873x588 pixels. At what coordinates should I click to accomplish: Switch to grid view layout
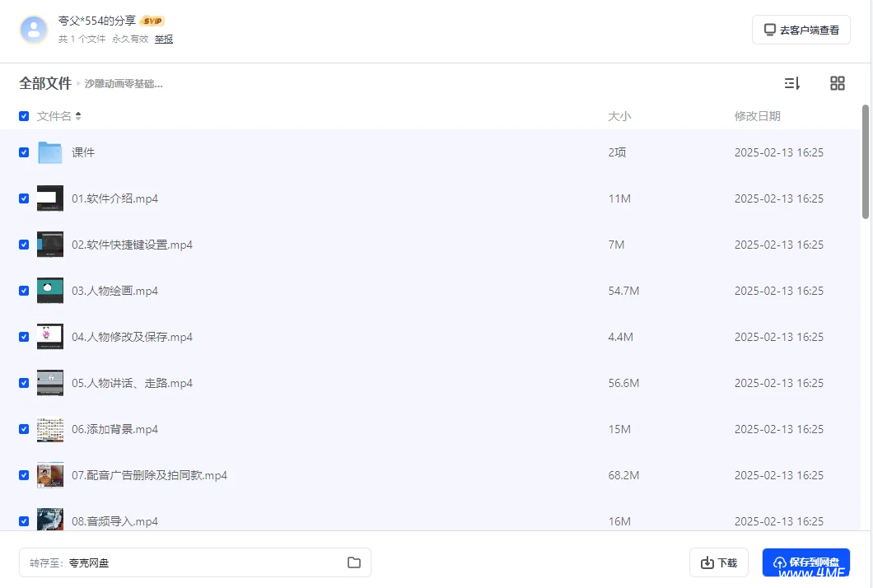(x=838, y=83)
